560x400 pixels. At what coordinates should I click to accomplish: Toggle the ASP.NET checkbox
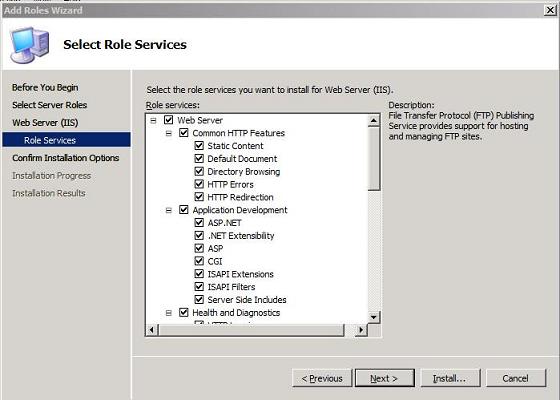tap(199, 223)
